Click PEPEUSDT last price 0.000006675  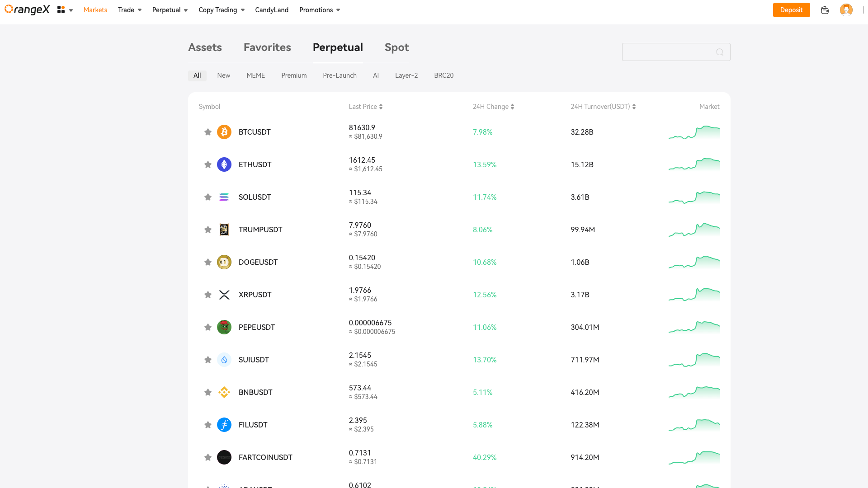click(x=370, y=323)
